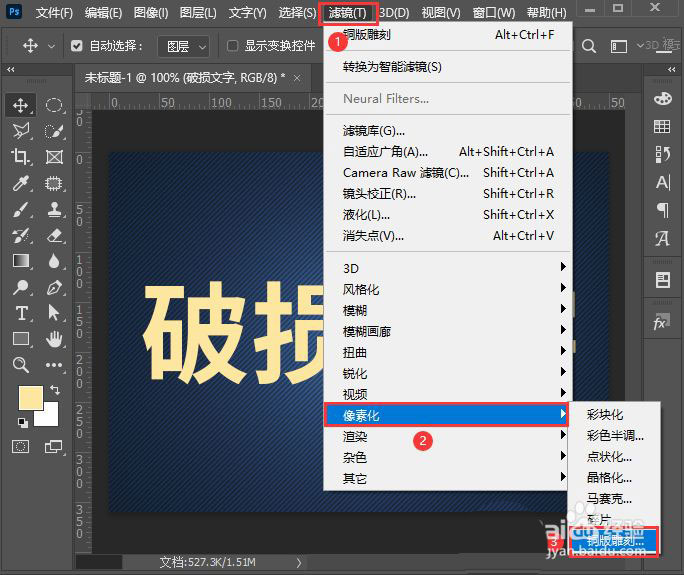Expand the 模糊画廊 filter submenu

click(x=448, y=331)
